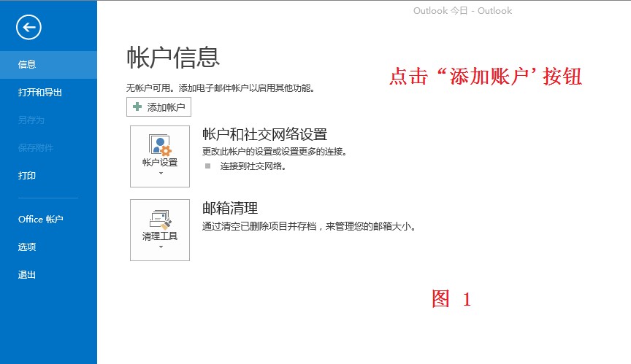
Task: Click the 帐户信息 page heading
Action: (173, 58)
